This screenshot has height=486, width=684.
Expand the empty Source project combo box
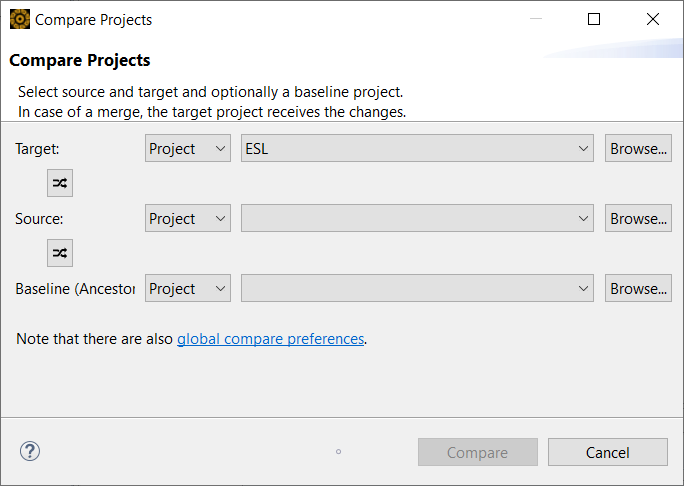pos(417,219)
